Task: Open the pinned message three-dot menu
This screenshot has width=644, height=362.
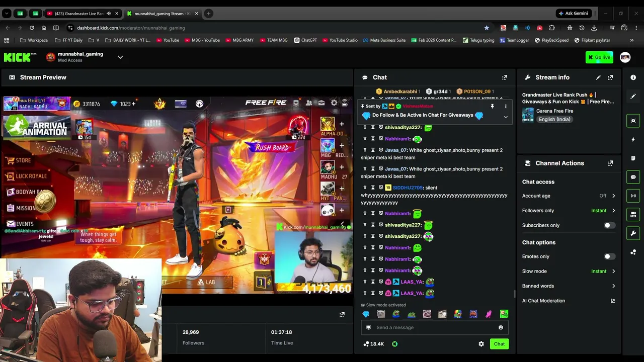Action: tap(506, 107)
